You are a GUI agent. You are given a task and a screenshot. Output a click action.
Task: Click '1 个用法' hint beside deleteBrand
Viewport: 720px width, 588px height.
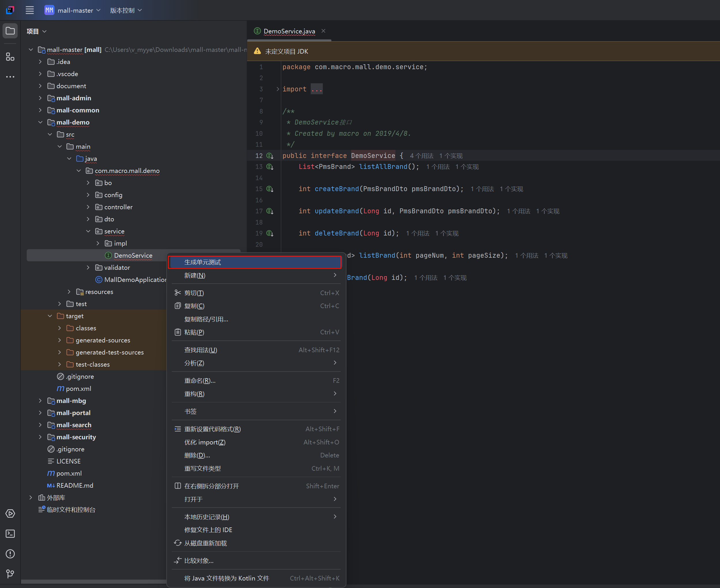(418, 233)
